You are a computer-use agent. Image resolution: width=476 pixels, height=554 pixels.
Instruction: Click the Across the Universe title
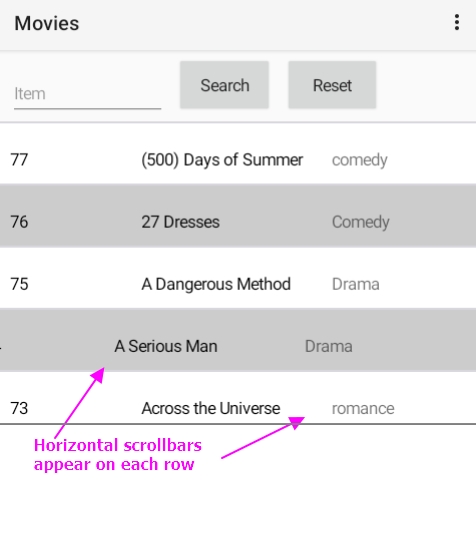[x=211, y=408]
